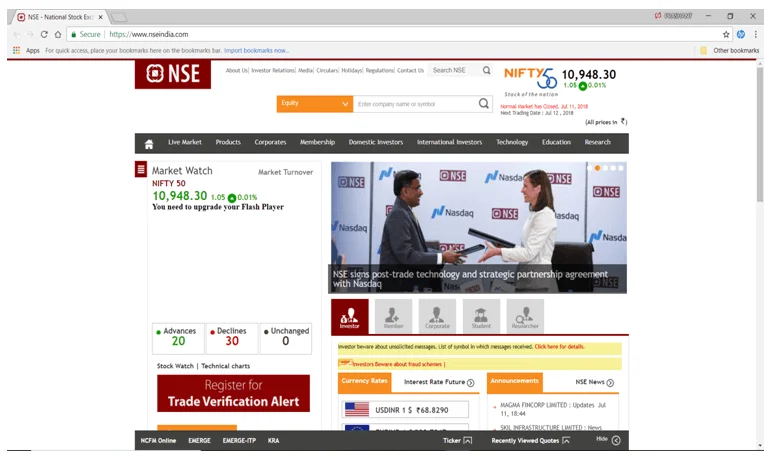This screenshot has height=460, width=775.
Task: Click the company search magnifier icon
Action: pos(484,103)
